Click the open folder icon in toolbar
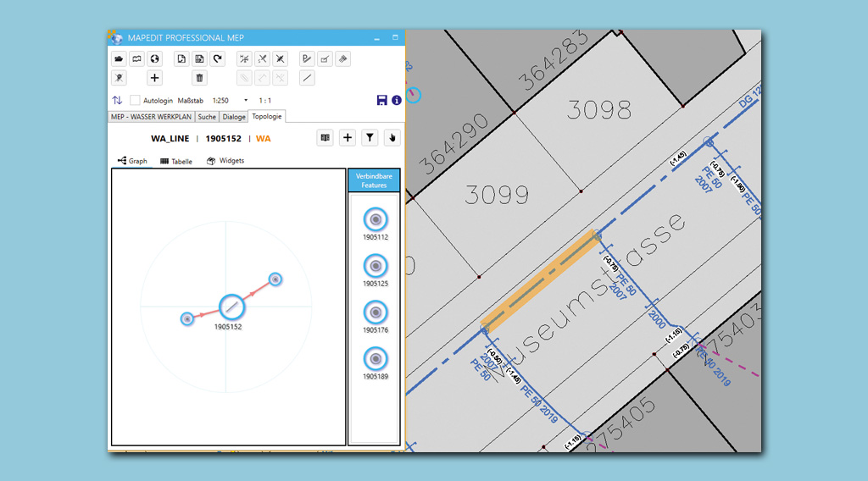The image size is (868, 481). (119, 59)
